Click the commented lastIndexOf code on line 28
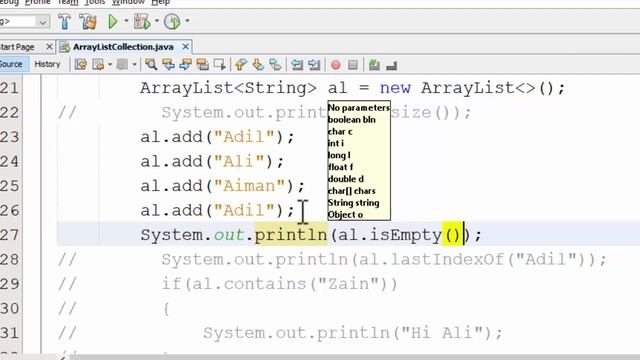640x360 pixels. (384, 260)
